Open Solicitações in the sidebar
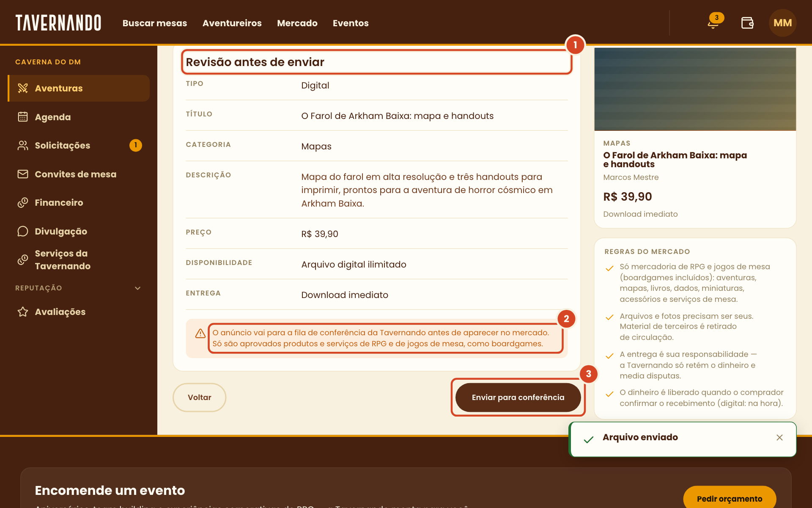Image resolution: width=812 pixels, height=508 pixels. click(79, 146)
